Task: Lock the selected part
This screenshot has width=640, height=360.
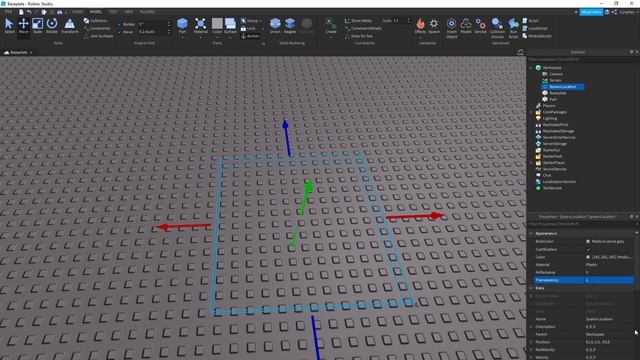Action: point(248,28)
